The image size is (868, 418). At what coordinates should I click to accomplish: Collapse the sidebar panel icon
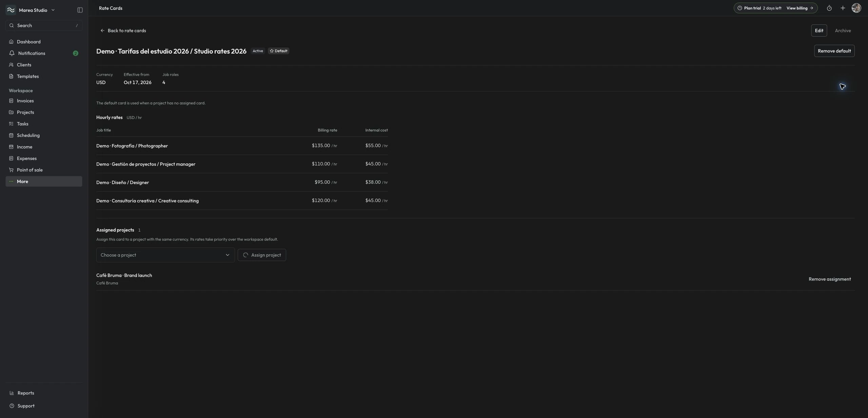click(x=80, y=10)
